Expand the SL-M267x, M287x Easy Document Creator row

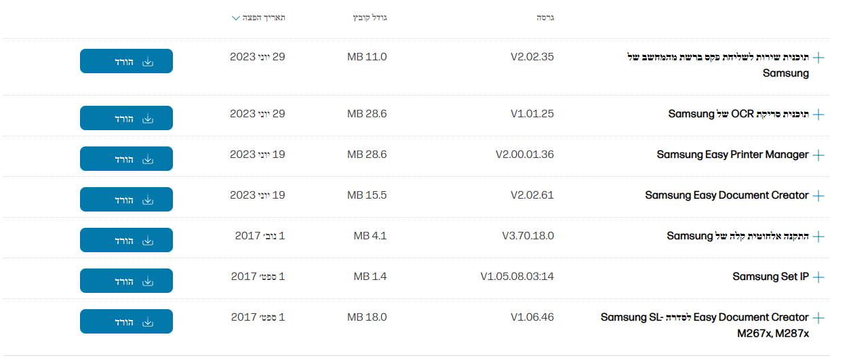coord(818,318)
